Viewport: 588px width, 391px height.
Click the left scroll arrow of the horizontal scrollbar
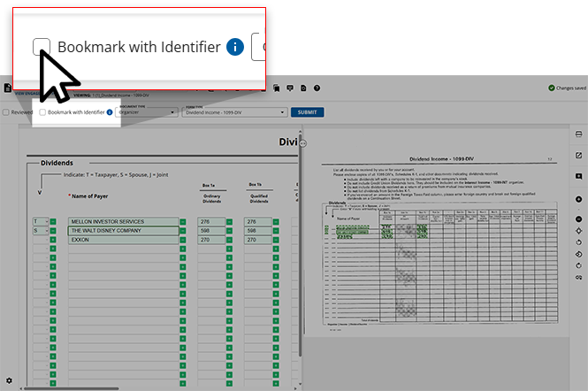point(20,388)
